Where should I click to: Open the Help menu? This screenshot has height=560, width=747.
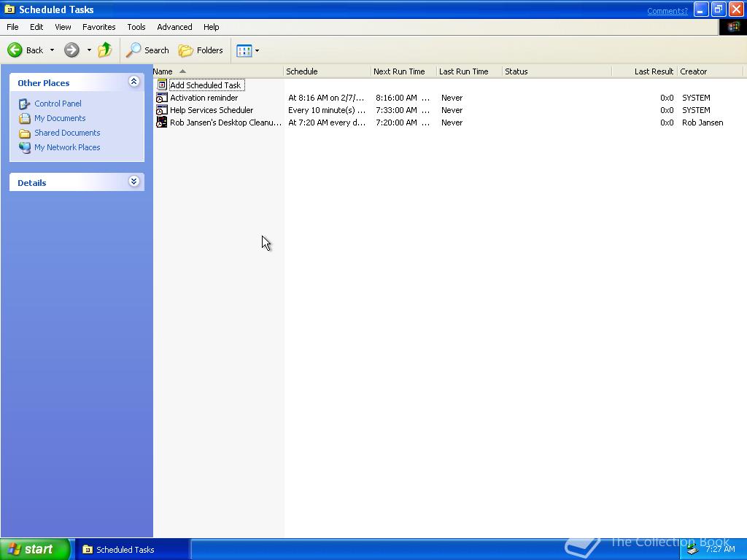(x=211, y=27)
